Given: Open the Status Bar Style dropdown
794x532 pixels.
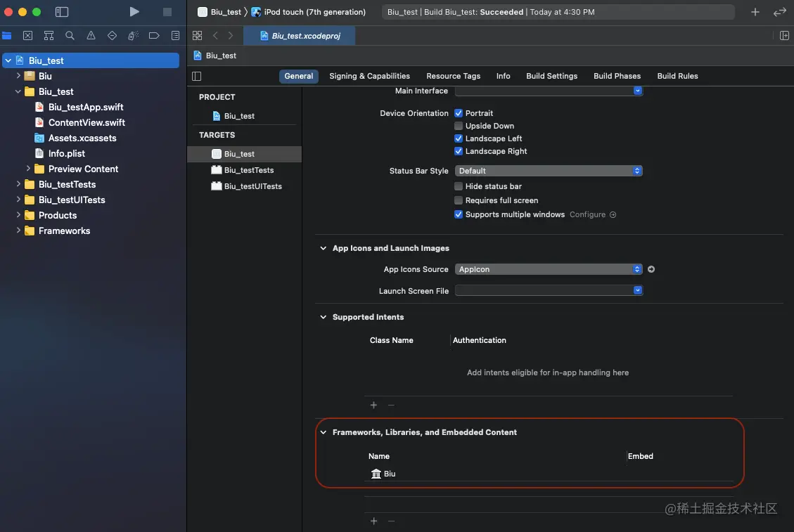Looking at the screenshot, I should [x=549, y=171].
